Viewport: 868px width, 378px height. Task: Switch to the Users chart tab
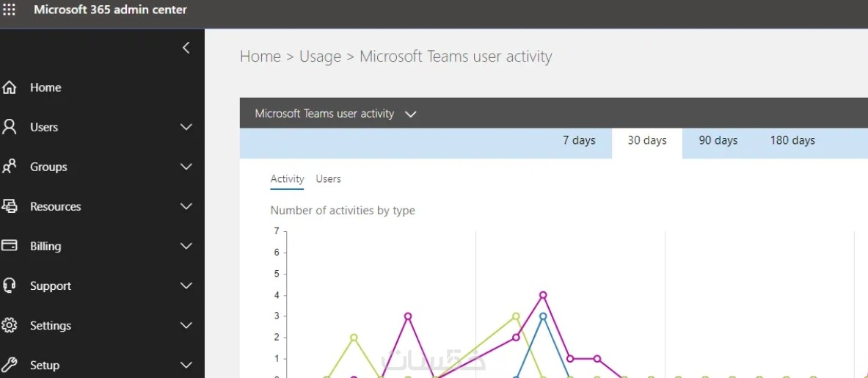[328, 179]
